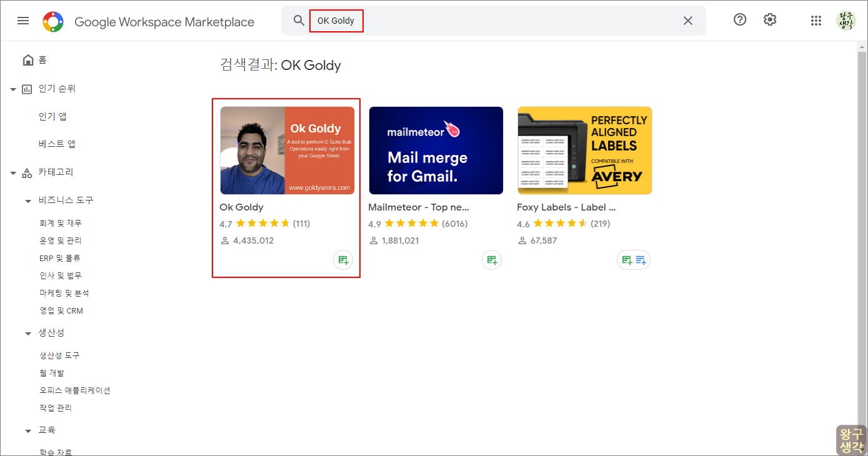Collapse the 교육 subsection
This screenshot has height=456, width=868.
pyautogui.click(x=28, y=431)
